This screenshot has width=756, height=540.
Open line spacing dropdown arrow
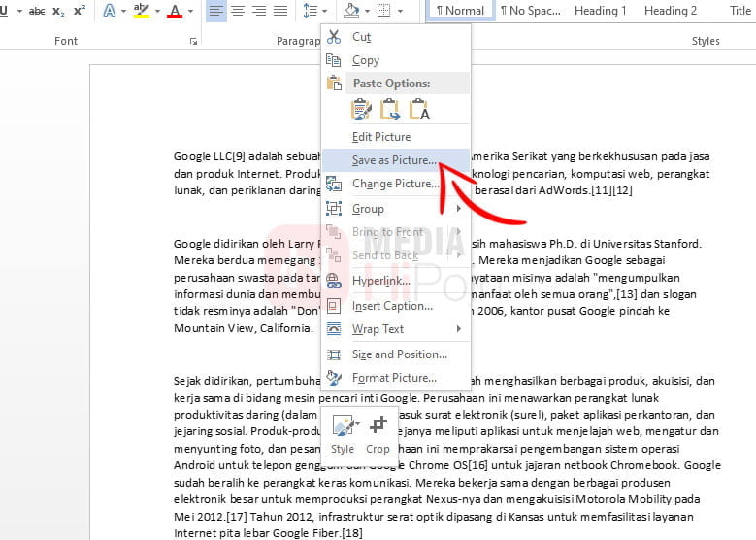tap(324, 11)
